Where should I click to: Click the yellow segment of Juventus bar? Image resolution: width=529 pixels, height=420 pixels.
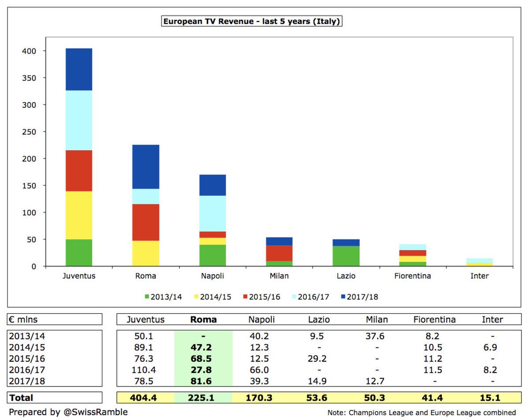(78, 215)
